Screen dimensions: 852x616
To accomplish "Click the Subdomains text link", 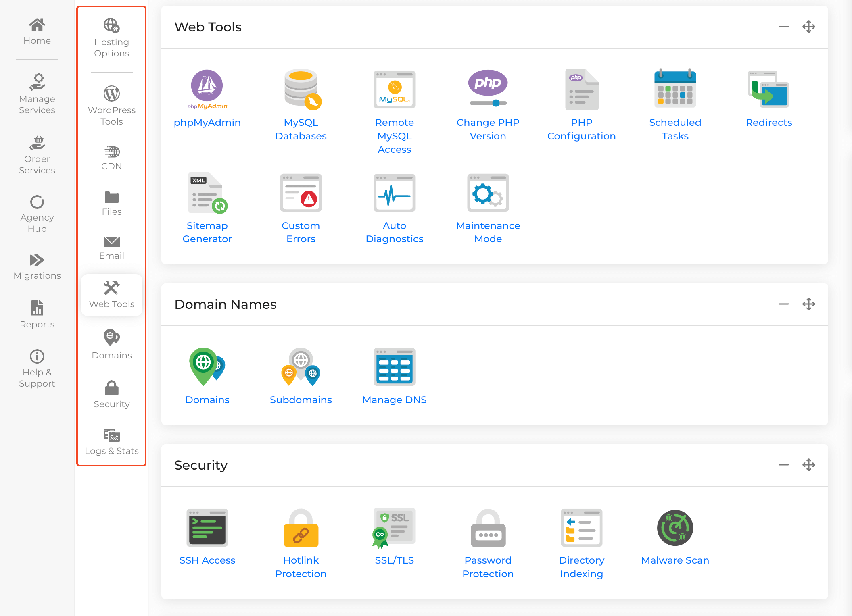I will 301,400.
